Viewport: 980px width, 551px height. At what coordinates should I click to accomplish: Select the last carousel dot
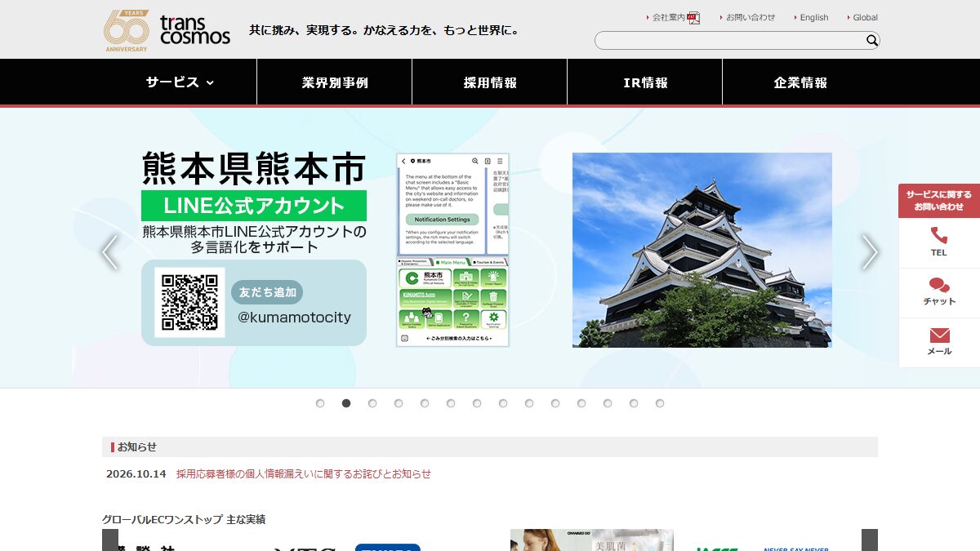pos(660,403)
